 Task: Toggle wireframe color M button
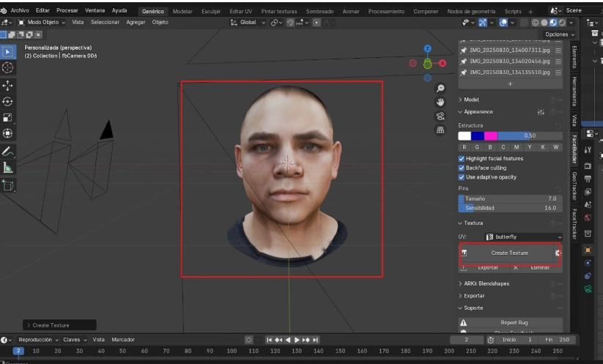tap(517, 147)
